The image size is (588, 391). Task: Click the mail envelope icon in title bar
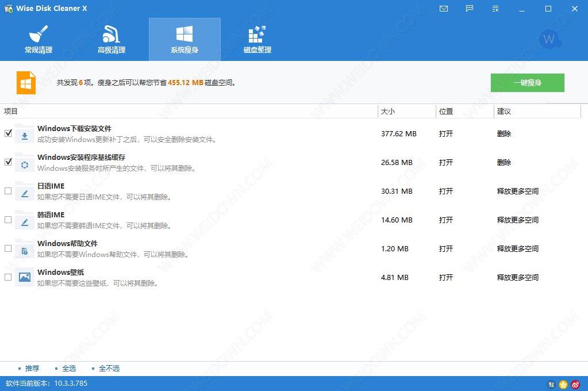click(x=444, y=8)
